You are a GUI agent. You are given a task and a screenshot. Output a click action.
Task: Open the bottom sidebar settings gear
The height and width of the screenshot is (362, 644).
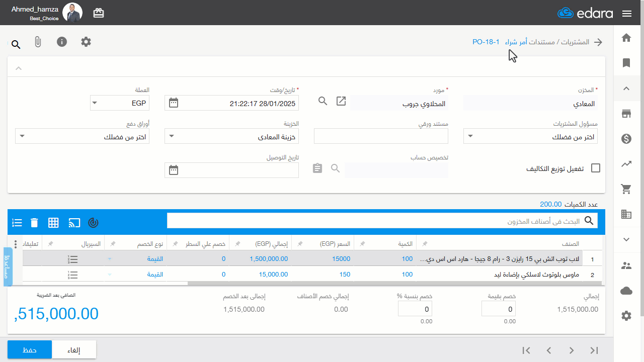click(626, 316)
